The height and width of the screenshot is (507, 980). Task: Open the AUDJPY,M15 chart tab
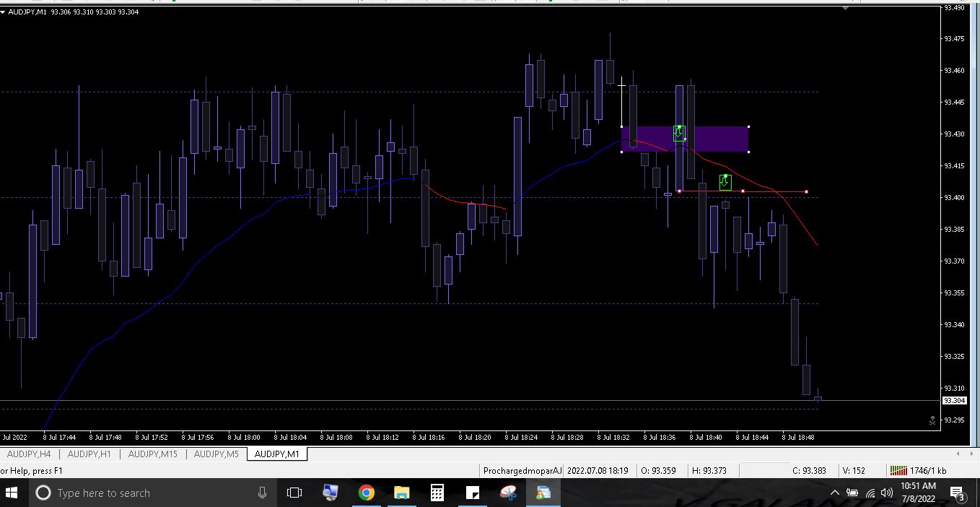[152, 454]
